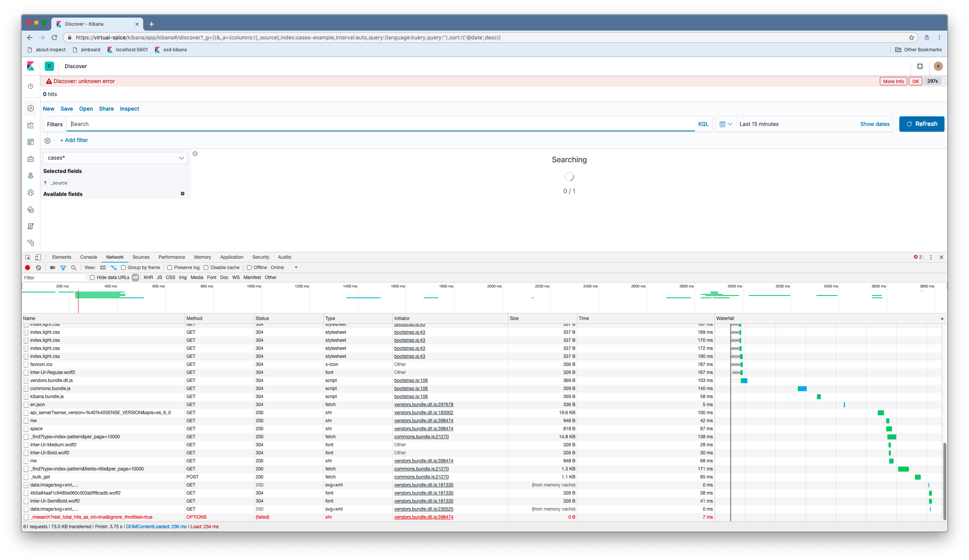Clear the network log
The width and height of the screenshot is (969, 560).
38,268
